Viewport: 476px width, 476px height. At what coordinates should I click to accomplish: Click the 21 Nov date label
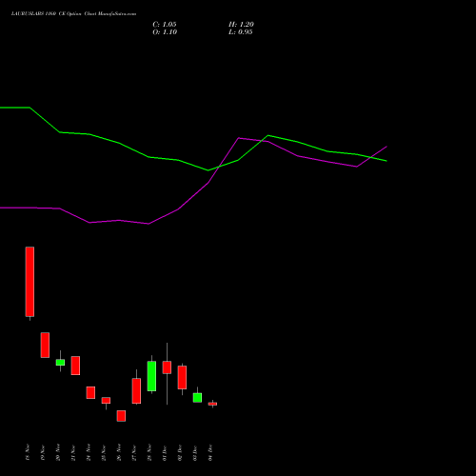click(x=73, y=452)
